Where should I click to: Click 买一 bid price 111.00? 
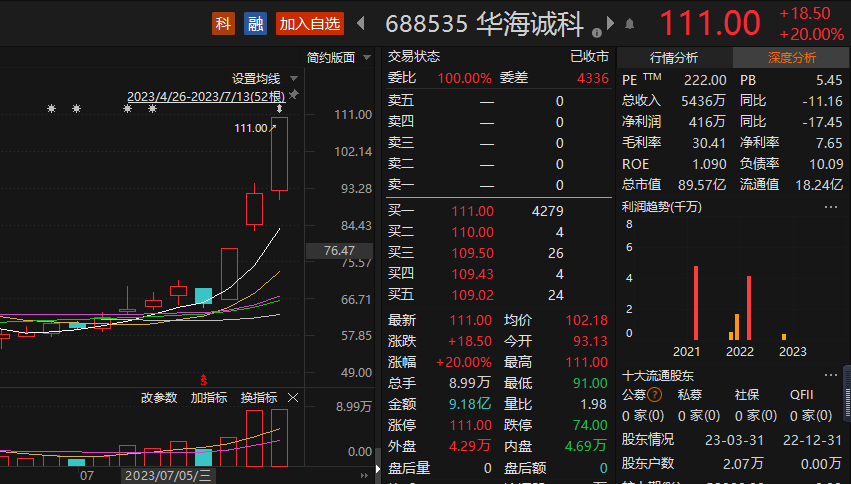(x=472, y=211)
